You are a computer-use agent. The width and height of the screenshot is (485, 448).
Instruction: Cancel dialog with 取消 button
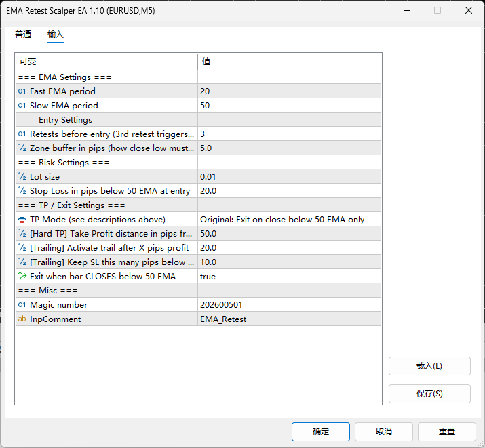point(384,432)
